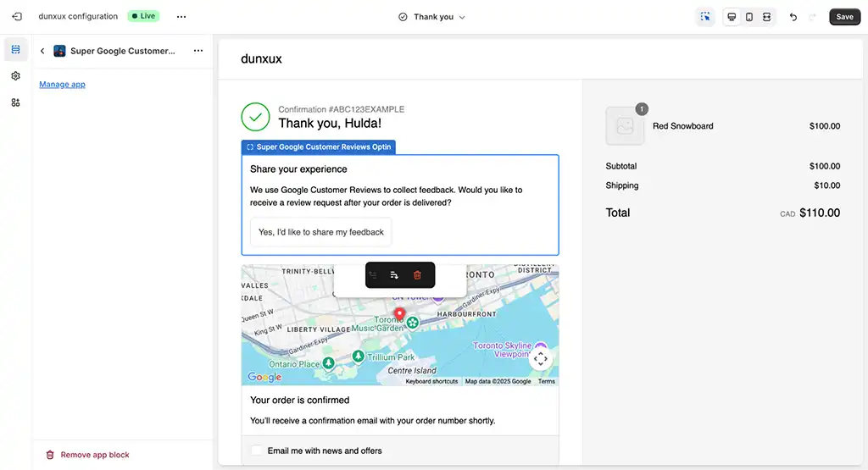Click the Shipping row label
Image resolution: width=868 pixels, height=470 pixels.
point(621,185)
